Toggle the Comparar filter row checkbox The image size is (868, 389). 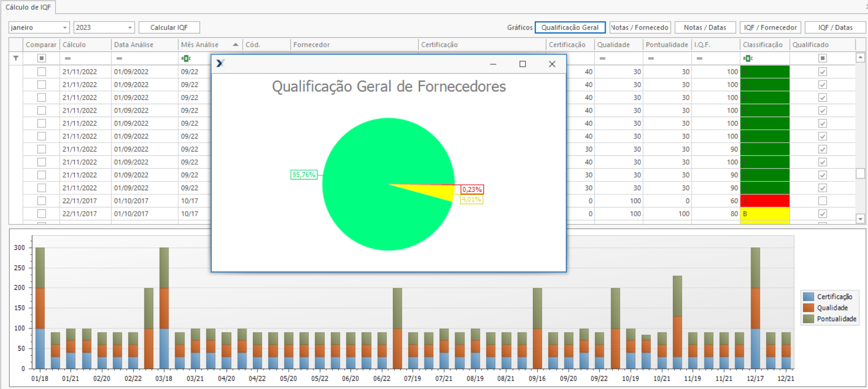coord(42,59)
